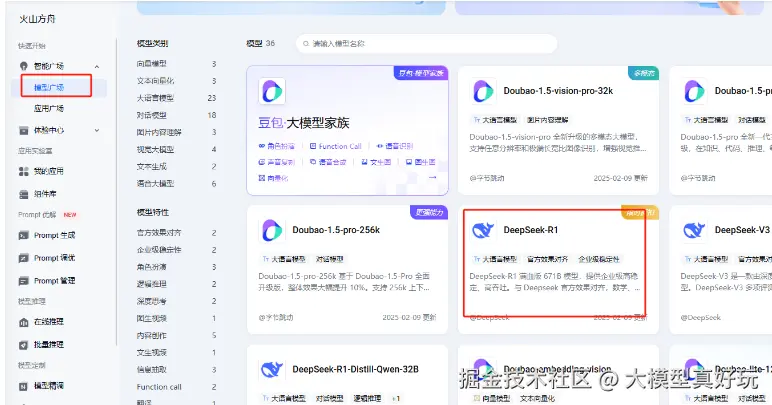Click the Prompt 调优 icon
Viewport: 772px width, 405px height.
pos(23,258)
